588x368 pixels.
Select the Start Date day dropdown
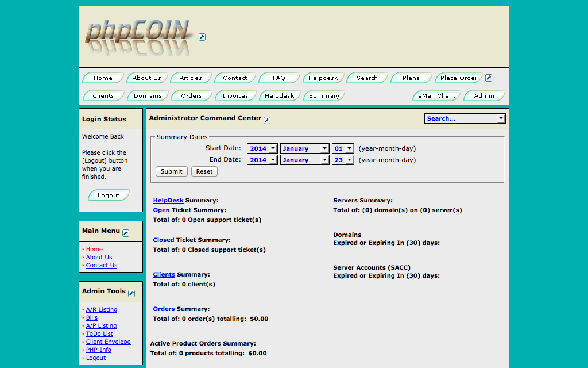[x=343, y=148]
